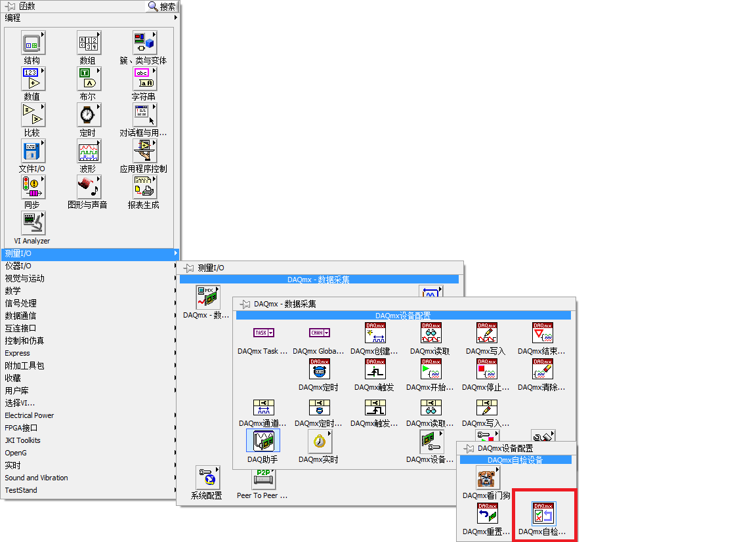This screenshot has height=542, width=756.
Task: Open the DAQmx实时 subpalette
Action: point(319,441)
